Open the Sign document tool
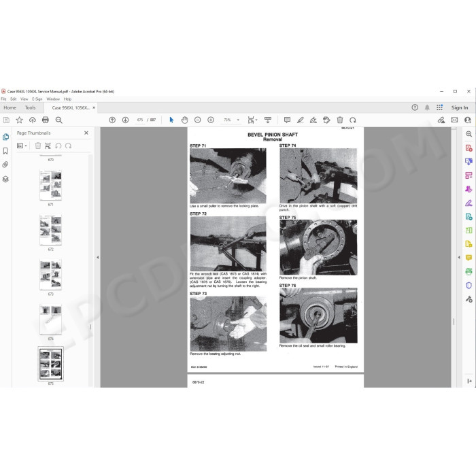The image size is (476, 476). pyautogui.click(x=313, y=120)
